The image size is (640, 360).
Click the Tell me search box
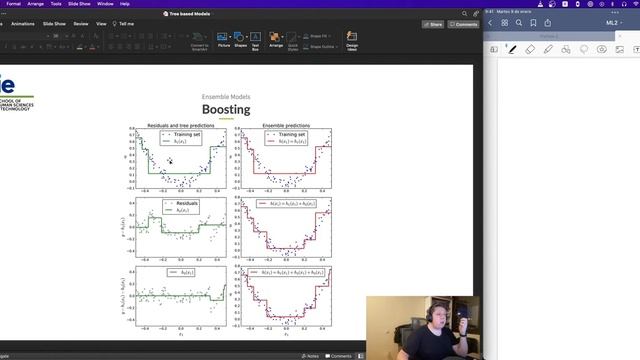(123, 24)
